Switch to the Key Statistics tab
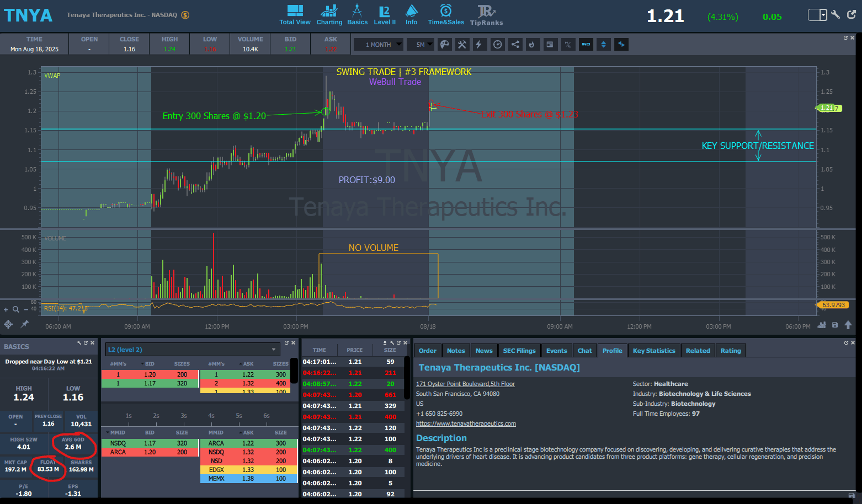 click(654, 351)
